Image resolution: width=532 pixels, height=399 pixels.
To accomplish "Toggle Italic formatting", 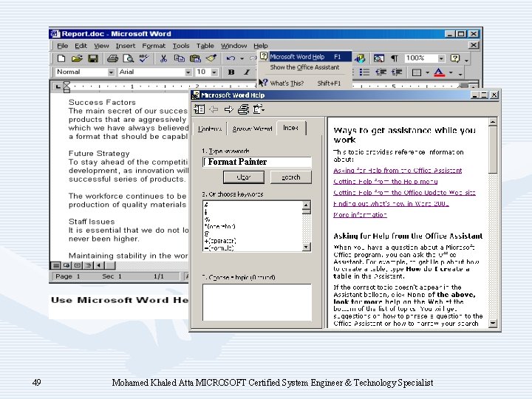I will click(247, 72).
